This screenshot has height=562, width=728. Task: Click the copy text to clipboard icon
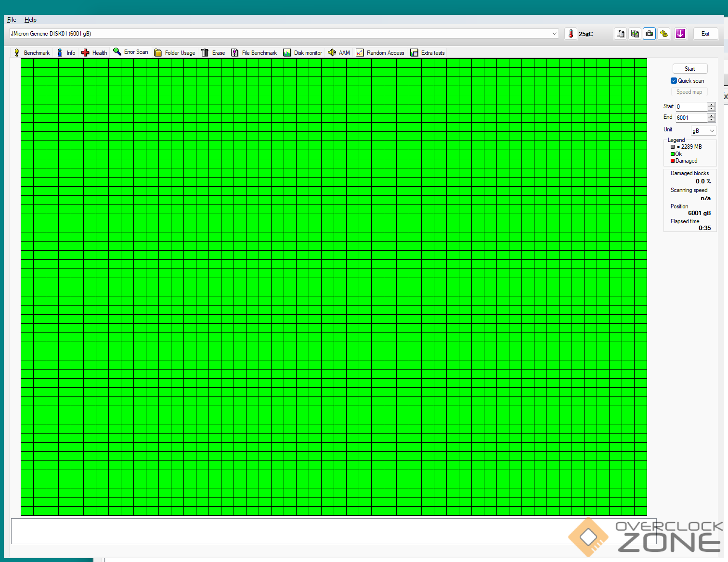[x=620, y=34]
